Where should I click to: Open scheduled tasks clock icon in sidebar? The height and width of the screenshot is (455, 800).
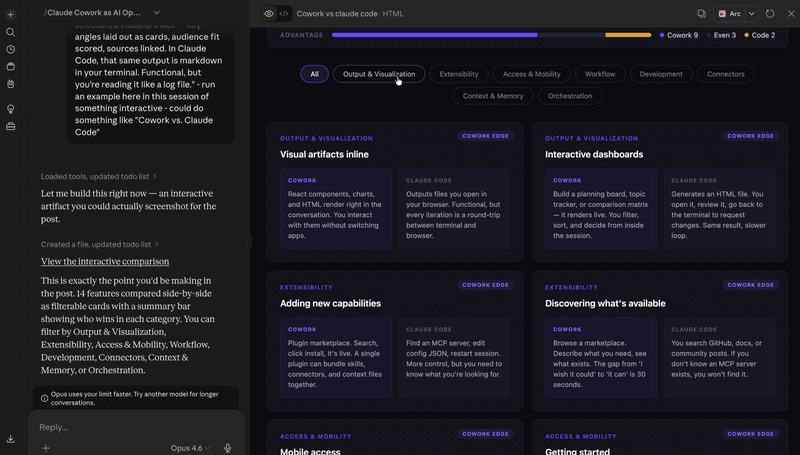(x=10, y=49)
